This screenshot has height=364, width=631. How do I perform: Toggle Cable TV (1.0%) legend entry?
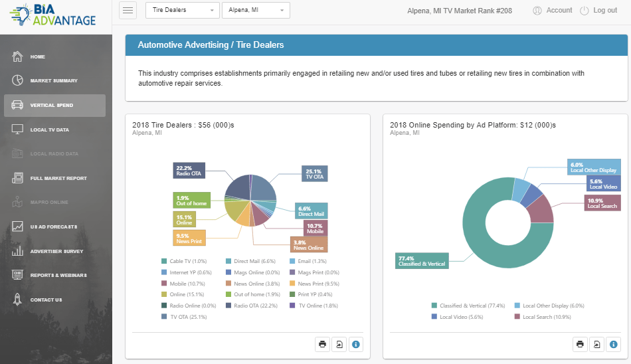[184, 261]
